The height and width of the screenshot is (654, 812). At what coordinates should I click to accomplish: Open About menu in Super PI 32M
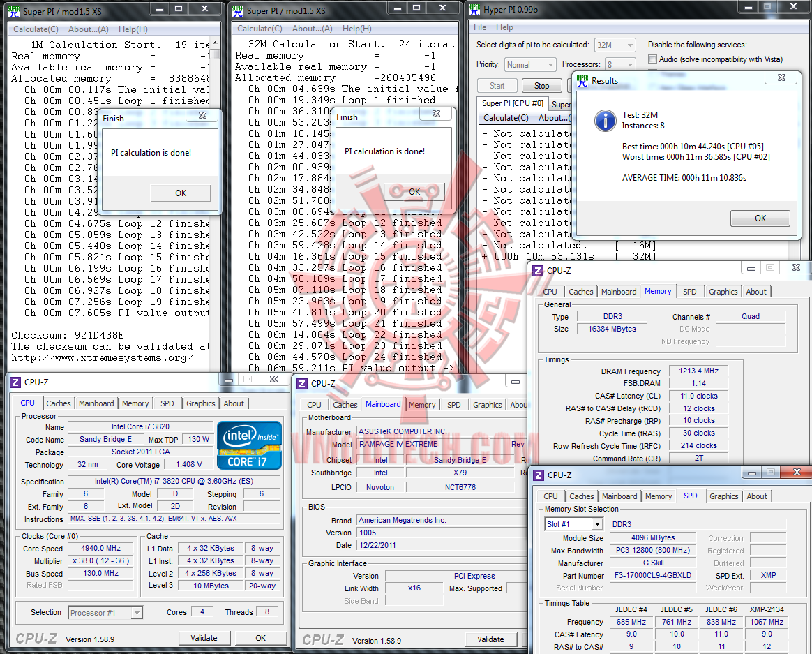313,29
